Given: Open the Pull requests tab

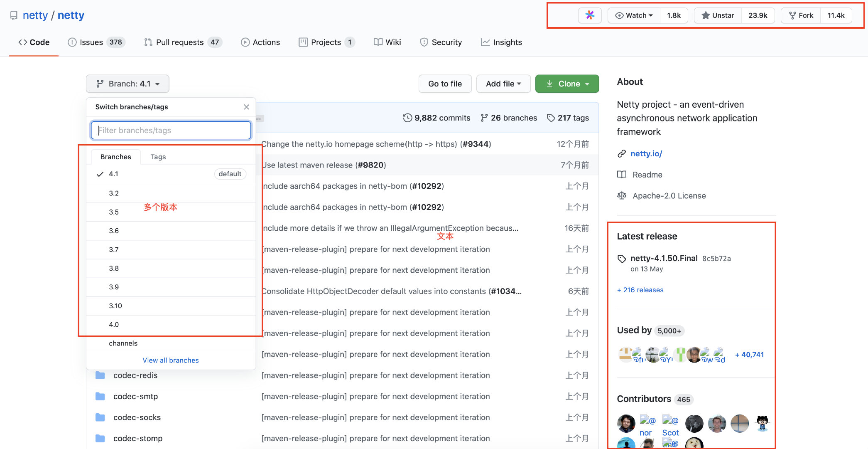Looking at the screenshot, I should pos(183,42).
